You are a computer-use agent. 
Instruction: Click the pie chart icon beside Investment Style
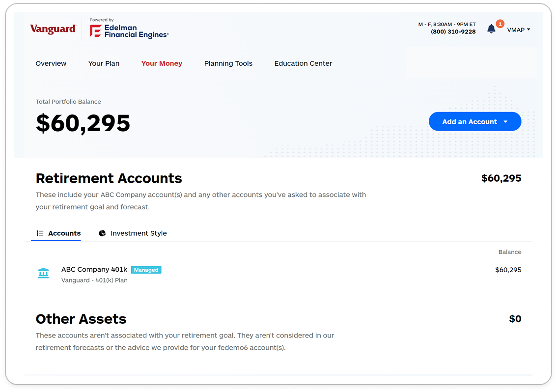click(102, 233)
